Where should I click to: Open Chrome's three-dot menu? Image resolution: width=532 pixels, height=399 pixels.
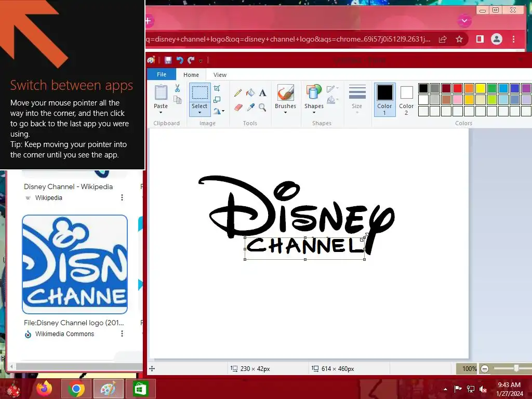pyautogui.click(x=514, y=39)
